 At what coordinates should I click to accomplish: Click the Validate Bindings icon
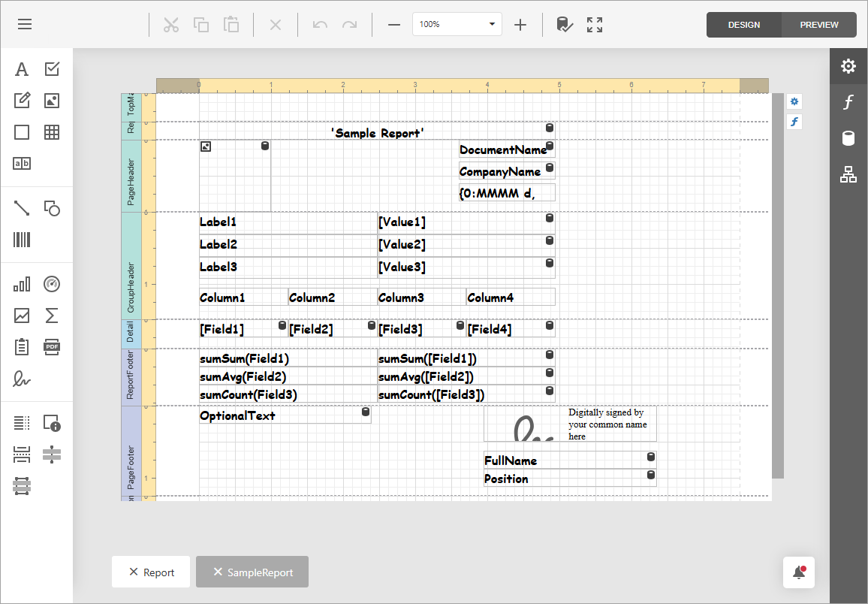coord(564,24)
